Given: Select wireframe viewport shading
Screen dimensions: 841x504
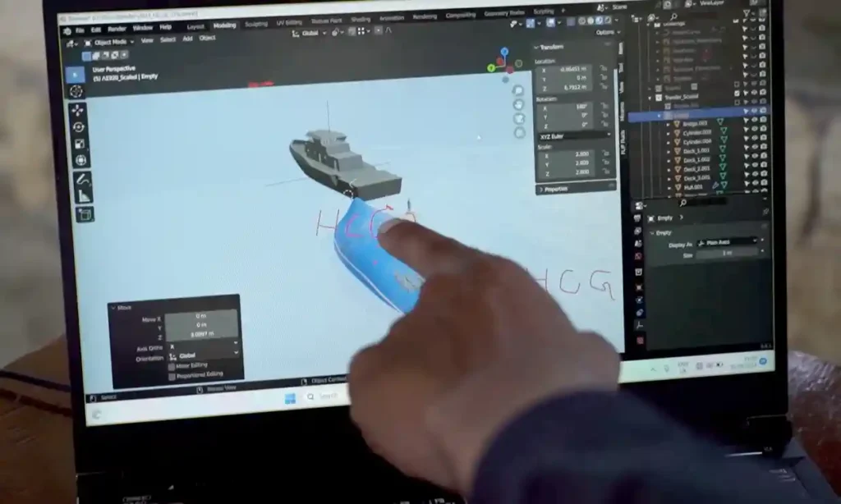Looking at the screenshot, I should coord(582,21).
